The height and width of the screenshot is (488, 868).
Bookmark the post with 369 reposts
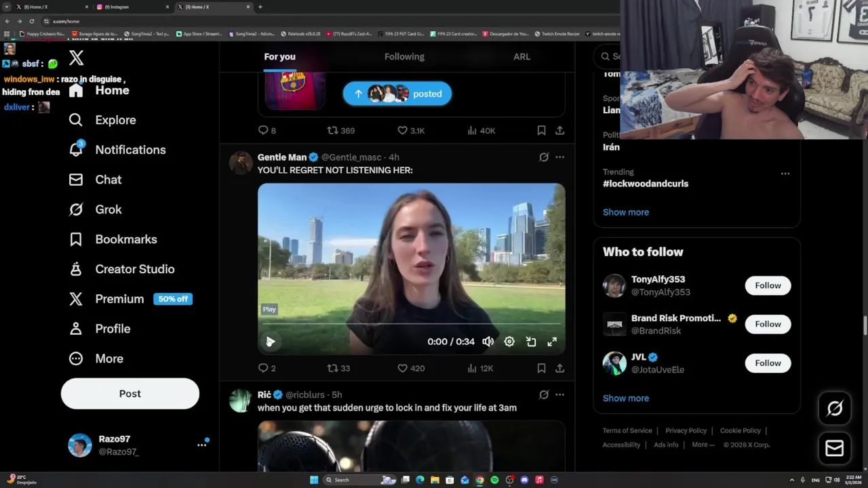click(x=541, y=130)
